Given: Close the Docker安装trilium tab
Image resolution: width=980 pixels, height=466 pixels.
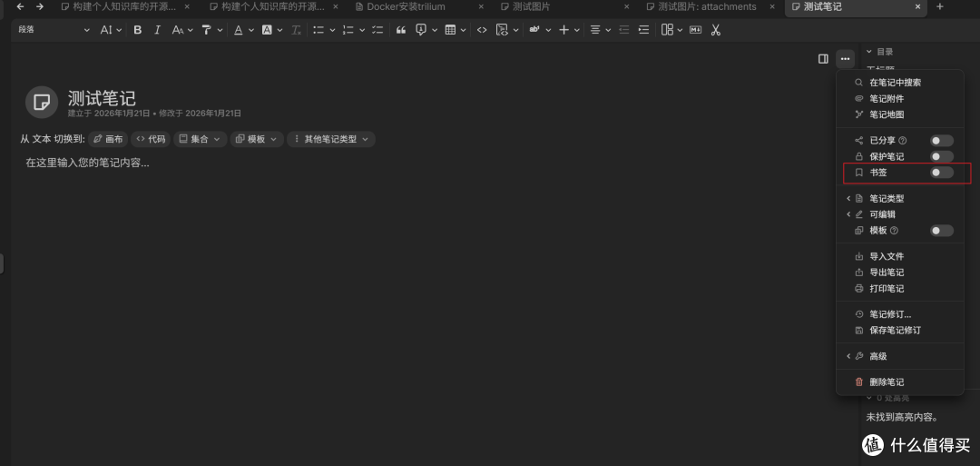Looking at the screenshot, I should pyautogui.click(x=481, y=6).
